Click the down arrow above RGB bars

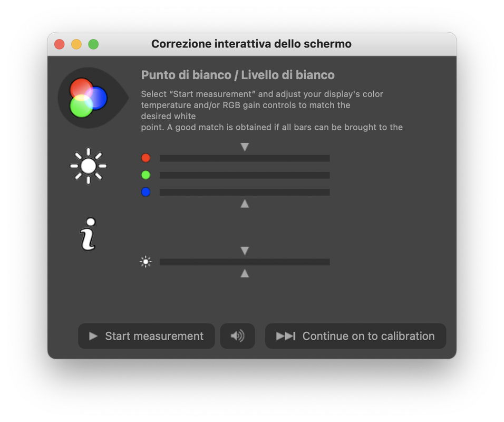click(x=245, y=147)
